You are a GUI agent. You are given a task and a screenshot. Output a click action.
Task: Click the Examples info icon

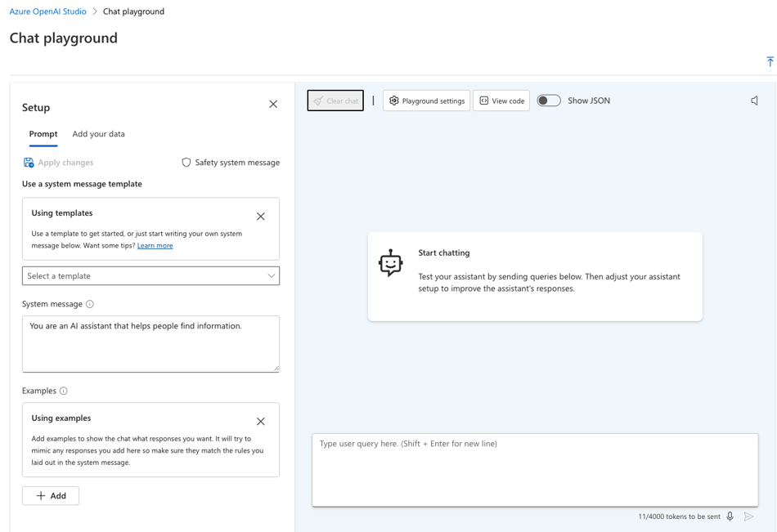(x=64, y=391)
